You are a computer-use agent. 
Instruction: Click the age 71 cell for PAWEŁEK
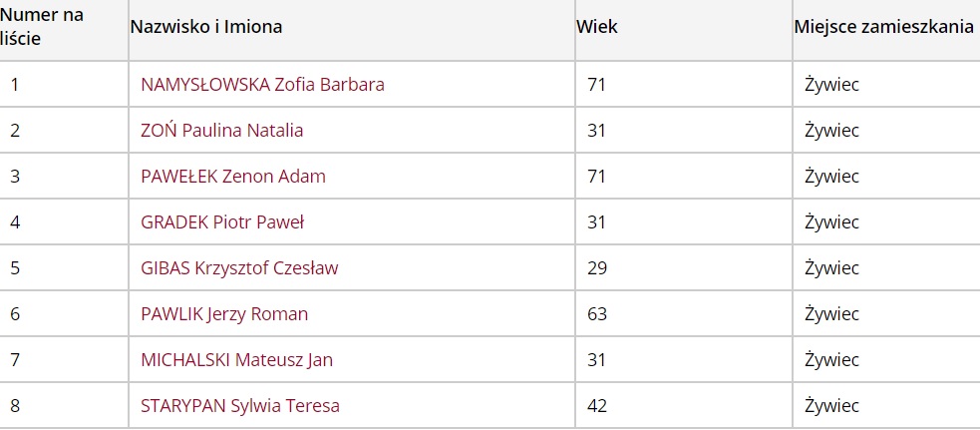point(597,177)
